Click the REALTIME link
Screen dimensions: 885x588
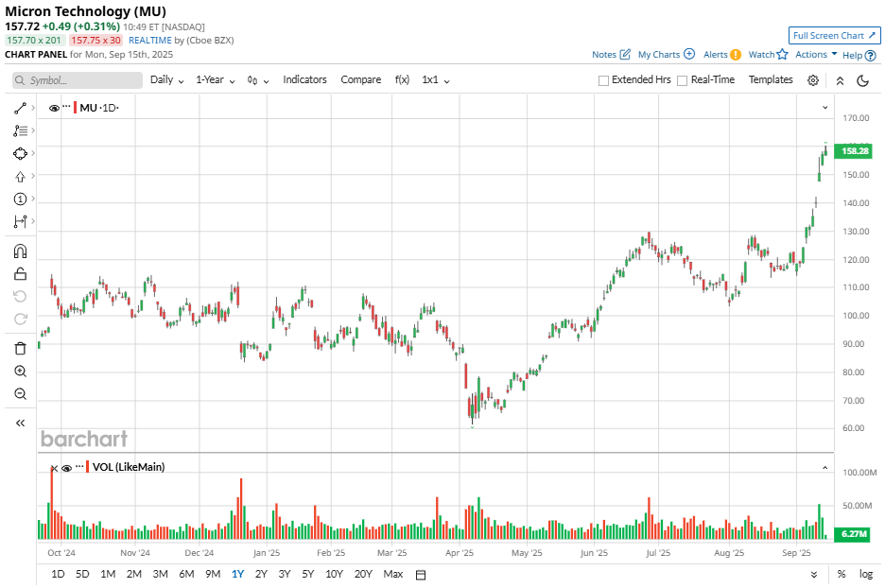[x=149, y=40]
